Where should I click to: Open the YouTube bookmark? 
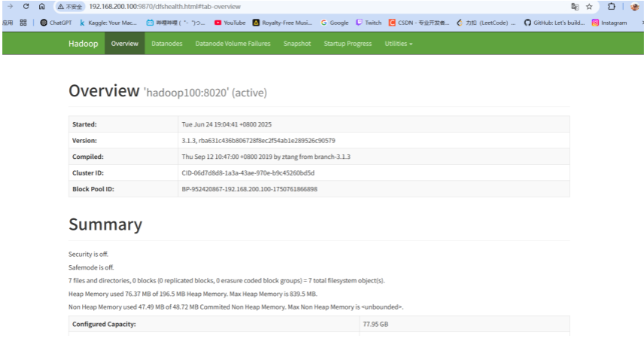(x=230, y=23)
